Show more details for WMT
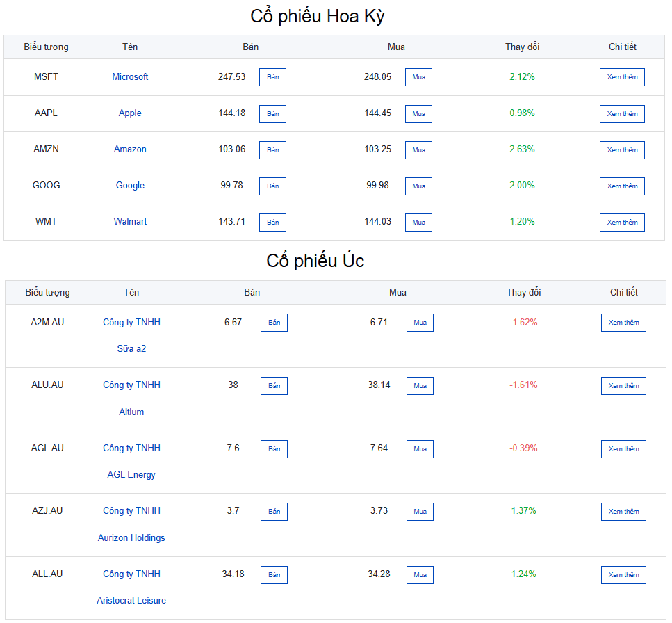 (x=622, y=222)
